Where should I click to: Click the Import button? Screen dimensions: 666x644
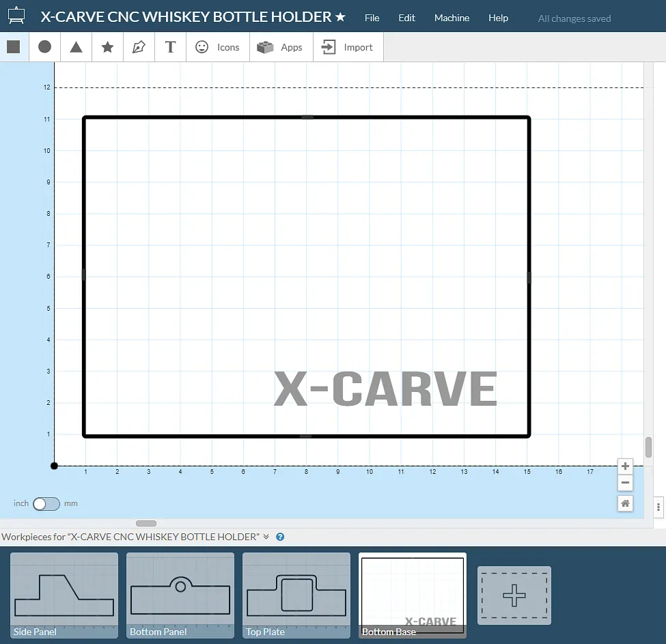[348, 47]
